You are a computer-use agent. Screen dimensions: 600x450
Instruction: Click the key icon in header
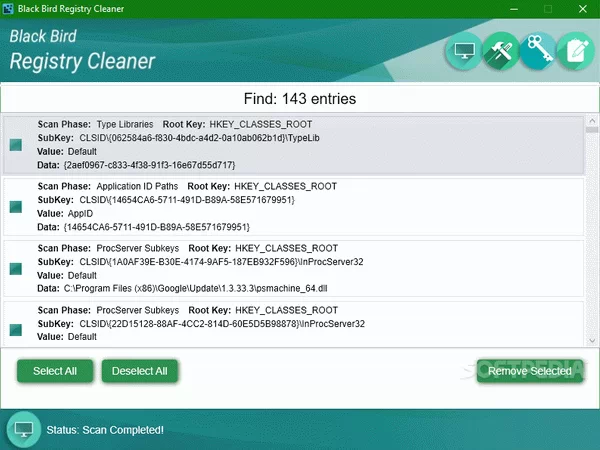(537, 52)
